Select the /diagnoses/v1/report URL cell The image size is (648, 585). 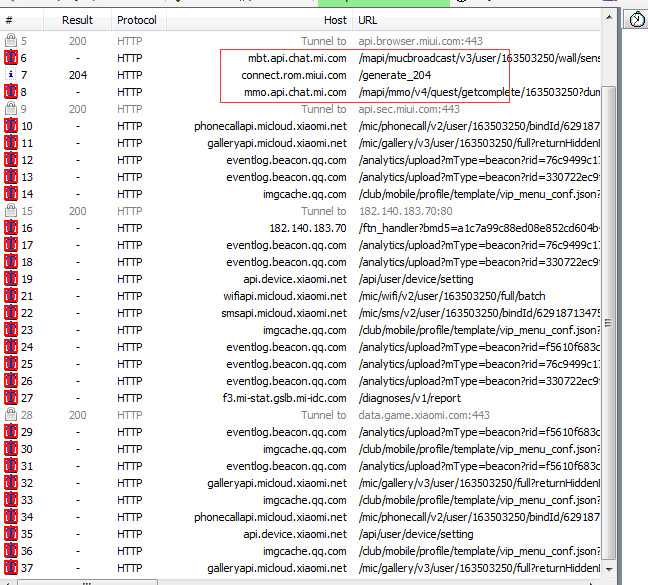(409, 398)
